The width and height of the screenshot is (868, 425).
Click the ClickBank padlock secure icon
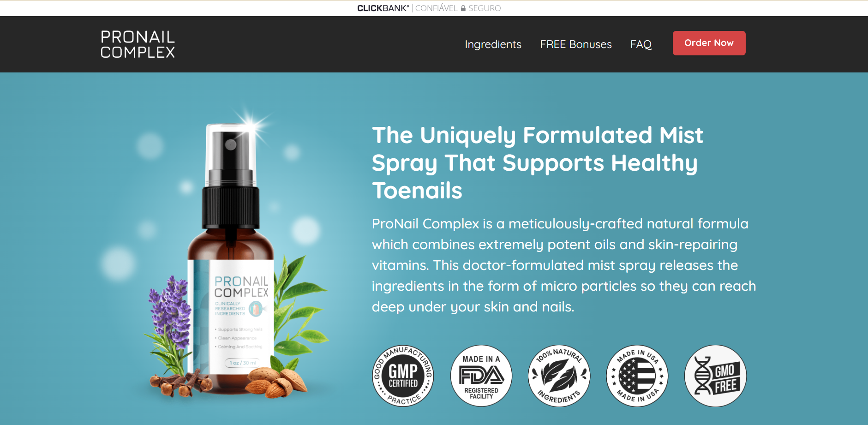click(463, 8)
